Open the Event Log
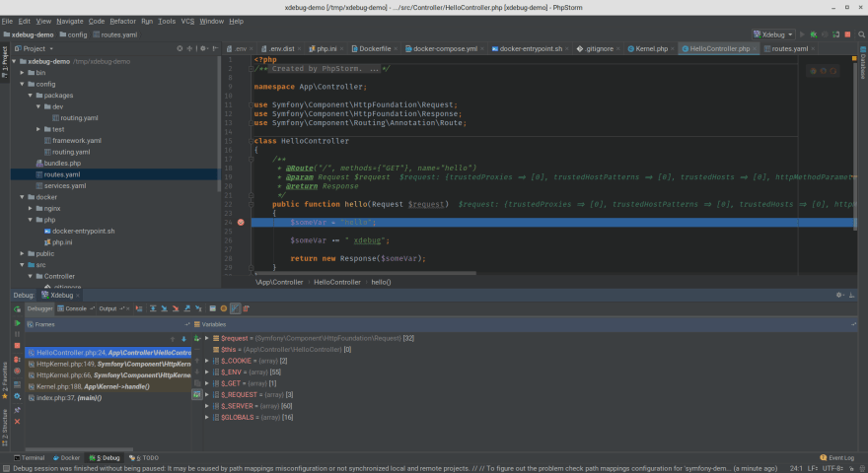868x473 pixels. (837, 458)
